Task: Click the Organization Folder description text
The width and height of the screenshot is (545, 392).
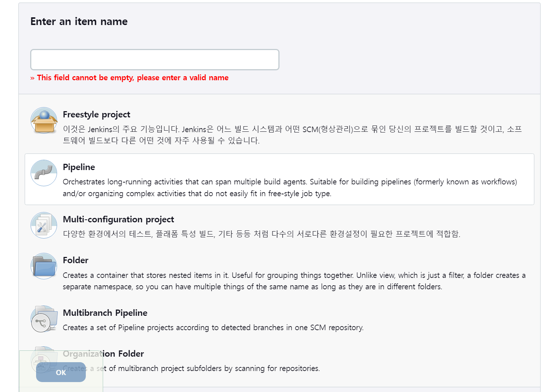Action: tap(191, 368)
